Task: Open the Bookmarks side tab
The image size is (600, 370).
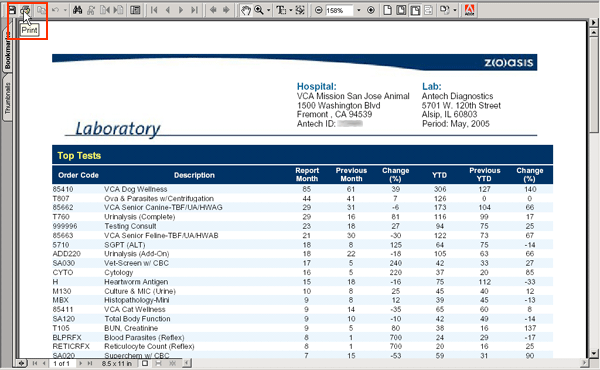Action: tap(7, 51)
